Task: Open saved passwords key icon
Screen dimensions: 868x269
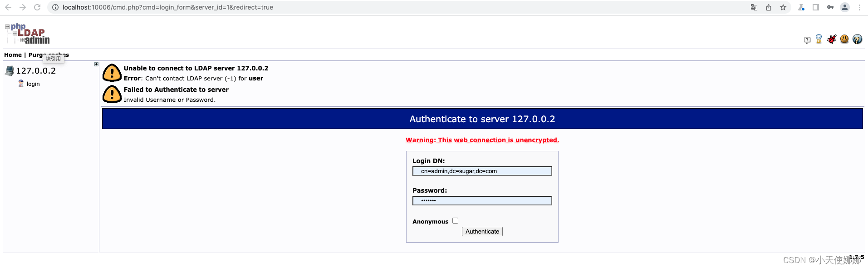Action: coord(830,7)
